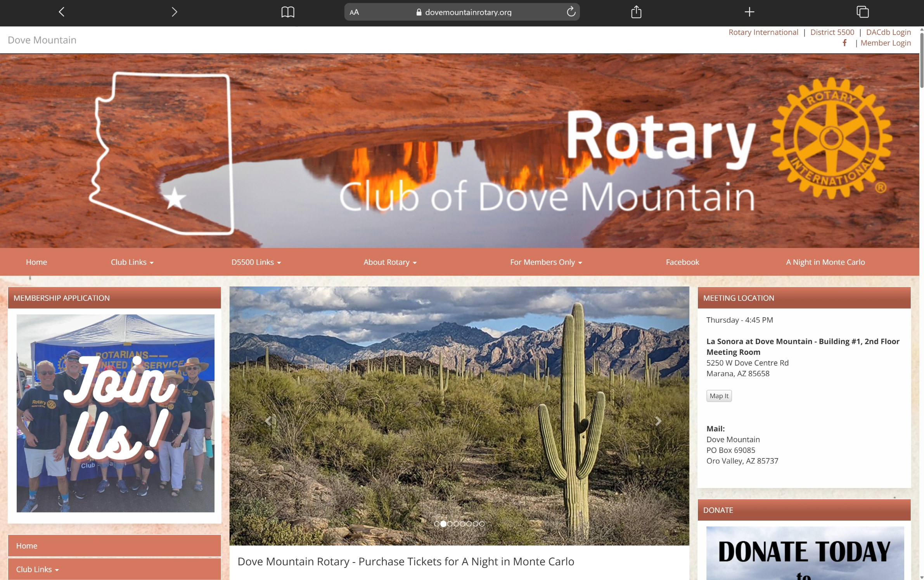Open the AA reader options
This screenshot has height=580, width=924.
tap(354, 12)
